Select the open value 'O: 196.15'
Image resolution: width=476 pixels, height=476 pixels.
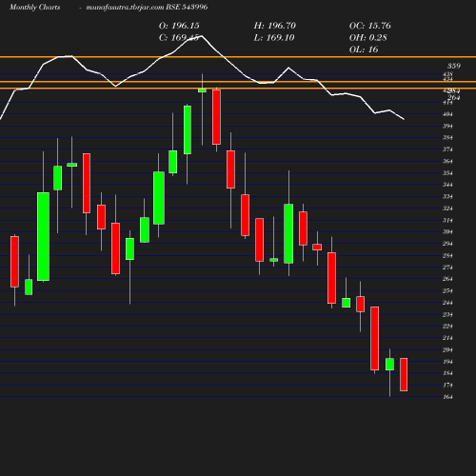179,26
